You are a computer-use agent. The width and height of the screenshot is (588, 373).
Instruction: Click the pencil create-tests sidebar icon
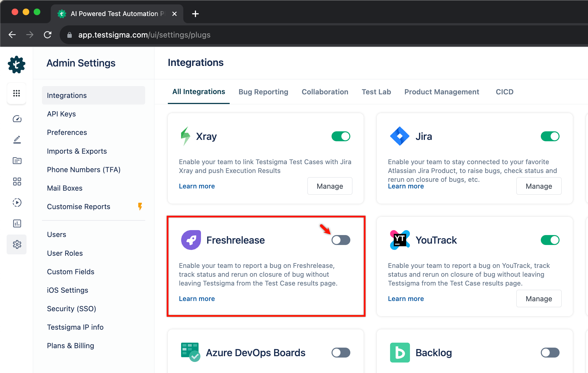17,140
